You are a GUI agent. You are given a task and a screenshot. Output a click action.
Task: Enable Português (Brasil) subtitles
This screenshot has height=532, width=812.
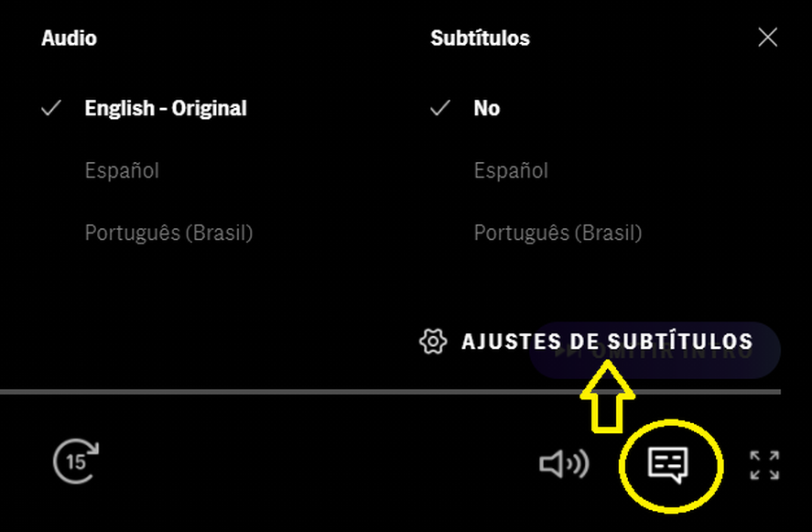(558, 233)
